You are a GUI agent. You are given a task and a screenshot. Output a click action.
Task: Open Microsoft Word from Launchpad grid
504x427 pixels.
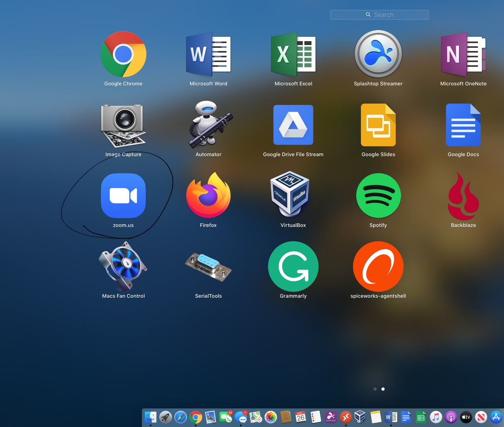208,55
